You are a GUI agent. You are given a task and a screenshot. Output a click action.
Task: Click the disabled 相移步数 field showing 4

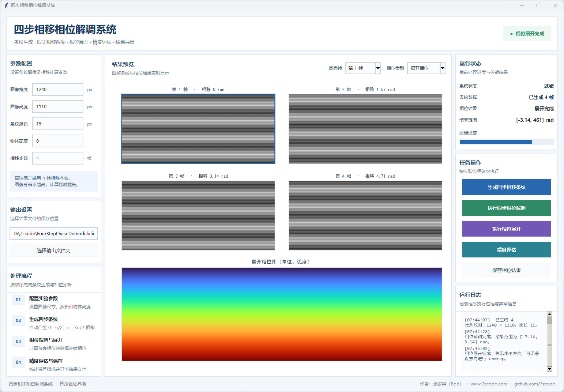click(58, 158)
